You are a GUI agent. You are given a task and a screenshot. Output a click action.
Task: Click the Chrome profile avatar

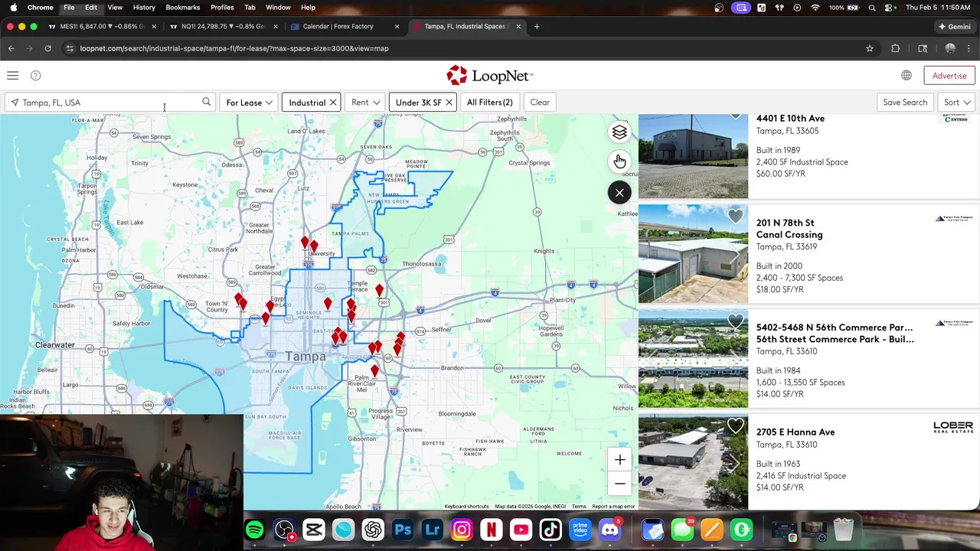[x=950, y=48]
